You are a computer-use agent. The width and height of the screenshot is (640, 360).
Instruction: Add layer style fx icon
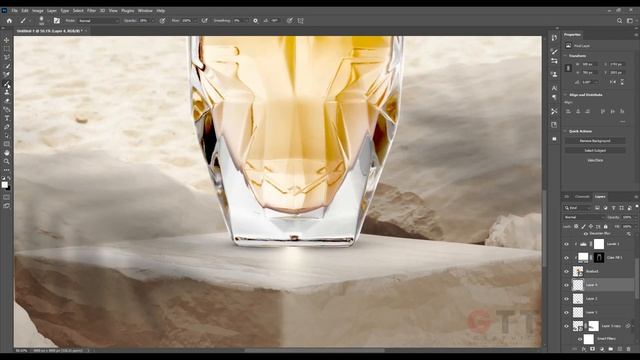(584, 349)
